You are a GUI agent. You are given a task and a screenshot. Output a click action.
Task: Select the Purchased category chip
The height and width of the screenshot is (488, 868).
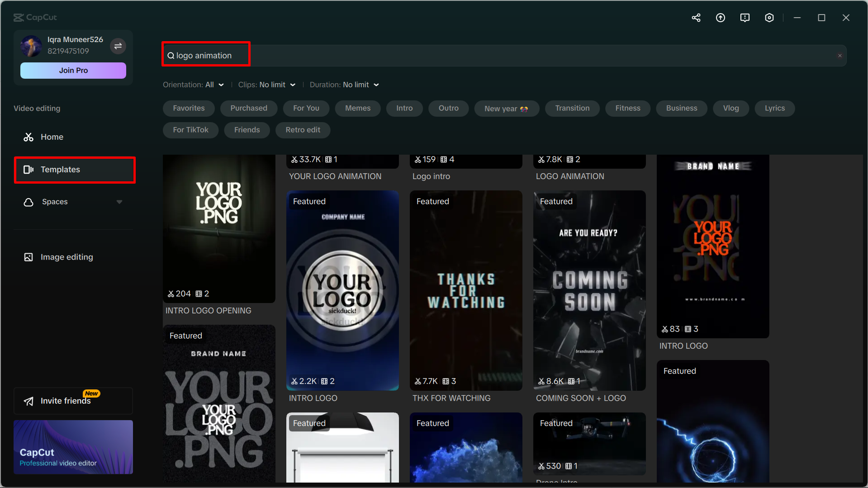tap(249, 108)
